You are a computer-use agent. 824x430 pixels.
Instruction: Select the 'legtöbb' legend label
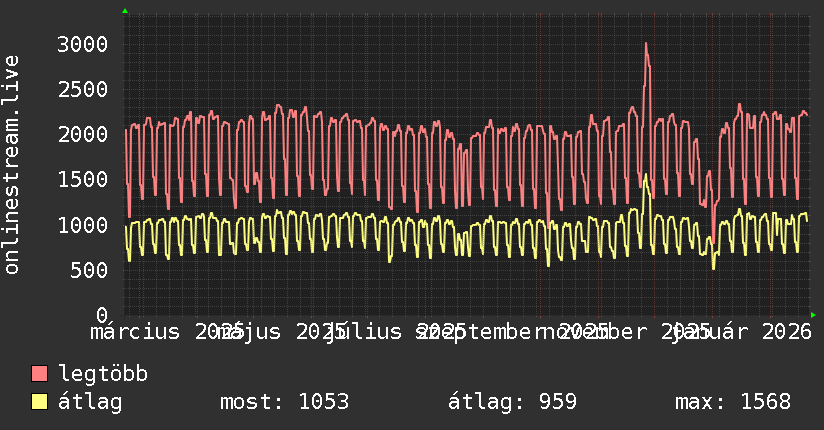103,374
